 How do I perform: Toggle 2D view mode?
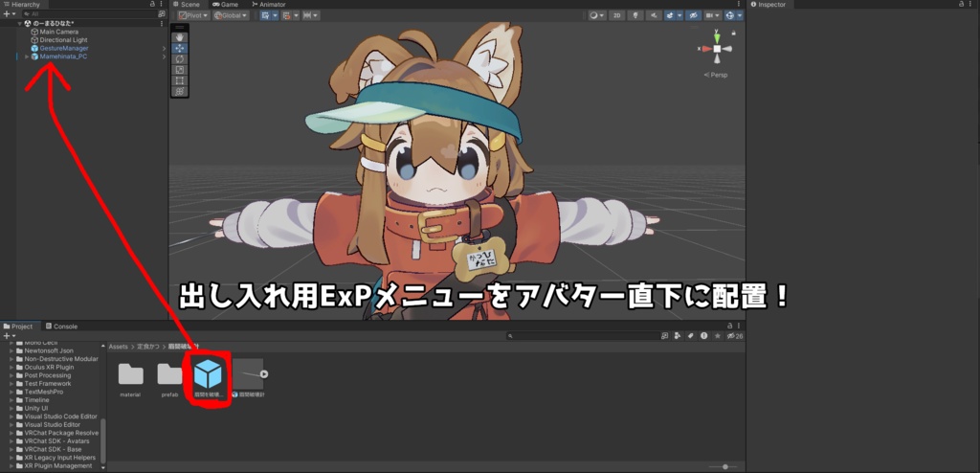click(616, 15)
